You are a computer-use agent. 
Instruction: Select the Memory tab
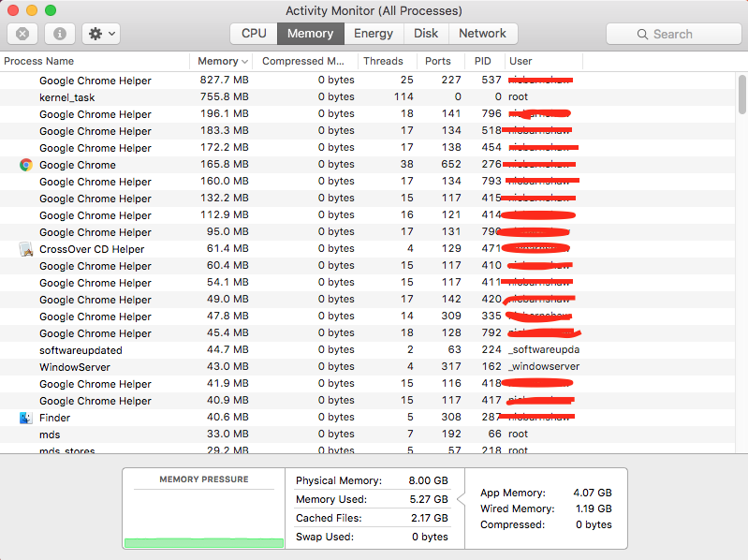pos(311,34)
